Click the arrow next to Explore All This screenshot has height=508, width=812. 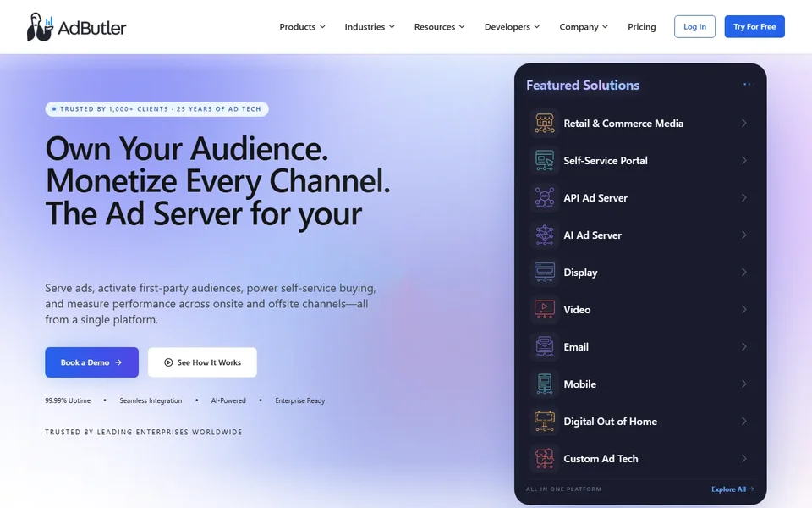[x=751, y=489]
